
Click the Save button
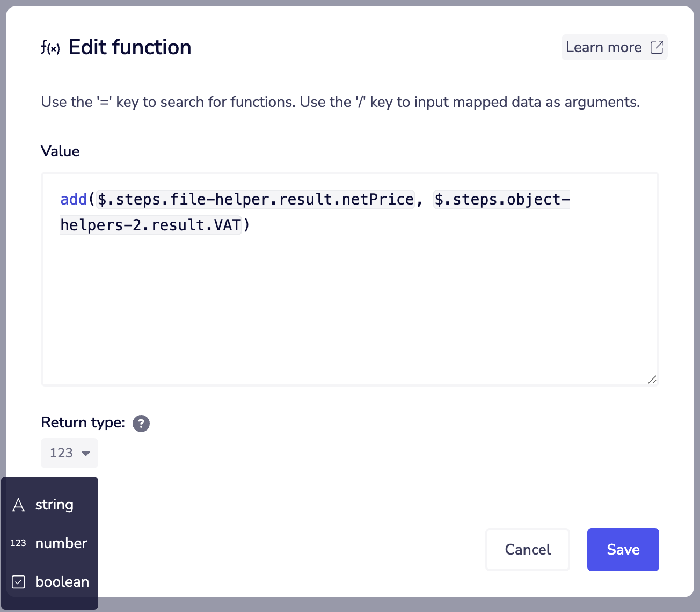tap(623, 549)
